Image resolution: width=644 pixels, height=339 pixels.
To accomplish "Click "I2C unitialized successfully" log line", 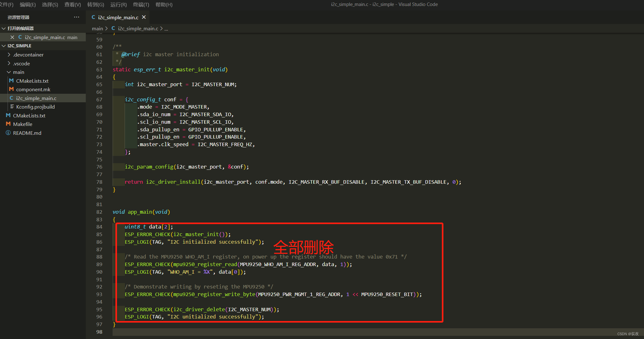I will click(x=194, y=317).
